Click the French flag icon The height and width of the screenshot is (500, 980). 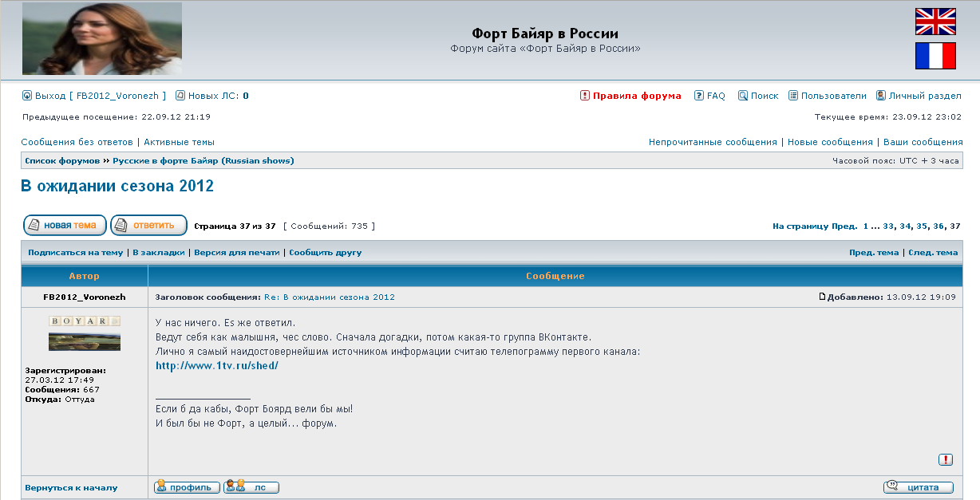pyautogui.click(x=935, y=56)
